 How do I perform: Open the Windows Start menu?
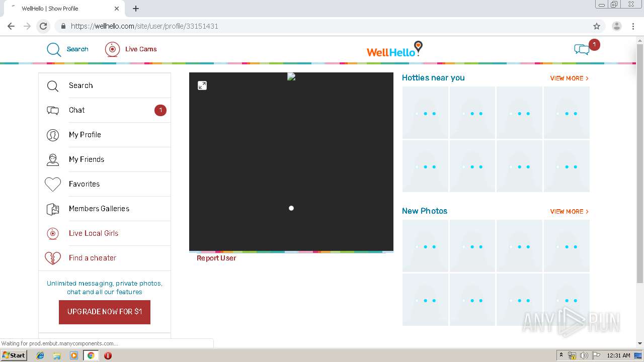(x=14, y=355)
